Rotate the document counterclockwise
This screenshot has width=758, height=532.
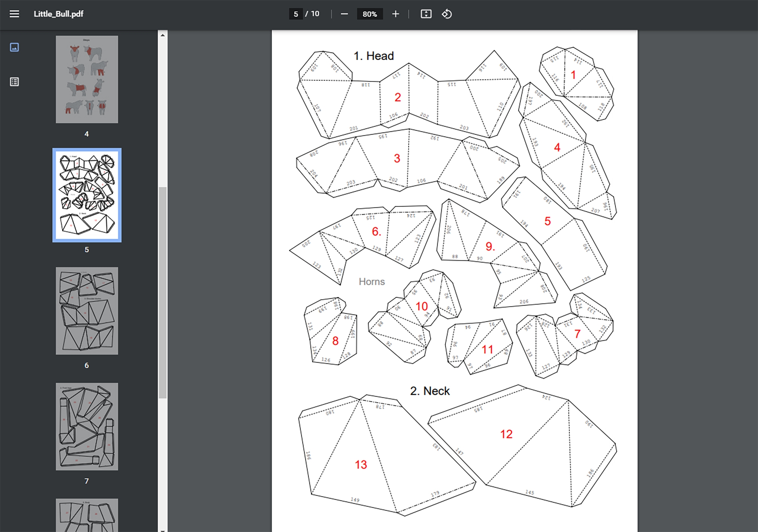tap(447, 14)
